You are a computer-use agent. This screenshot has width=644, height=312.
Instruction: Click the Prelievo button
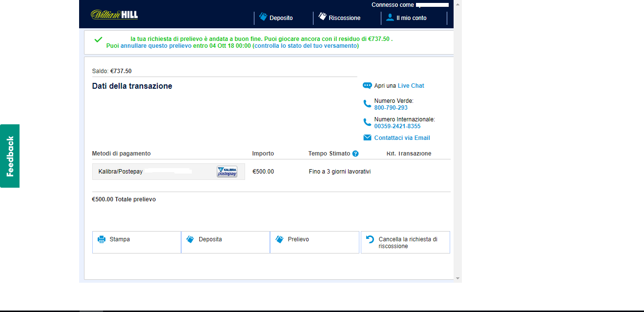click(x=314, y=242)
